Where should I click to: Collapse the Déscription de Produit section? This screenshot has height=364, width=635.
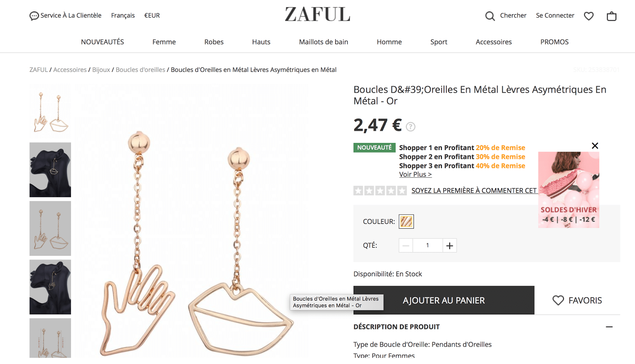point(609,327)
